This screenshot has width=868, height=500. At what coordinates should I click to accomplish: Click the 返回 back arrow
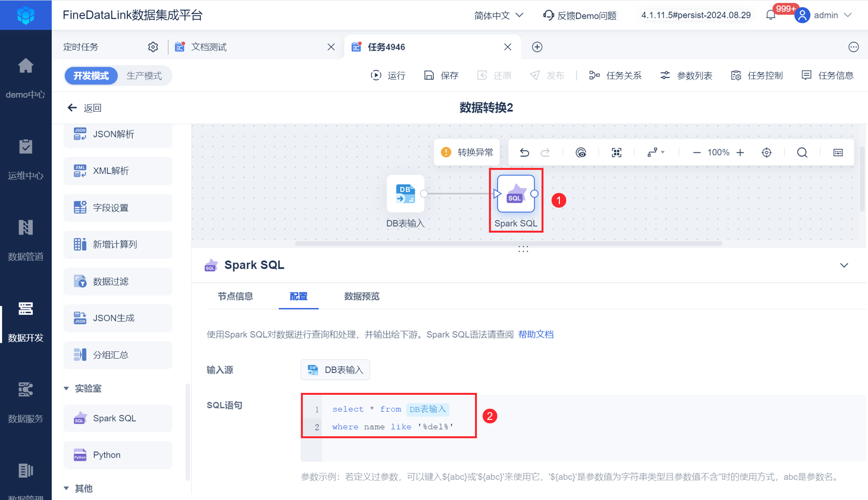(72, 108)
